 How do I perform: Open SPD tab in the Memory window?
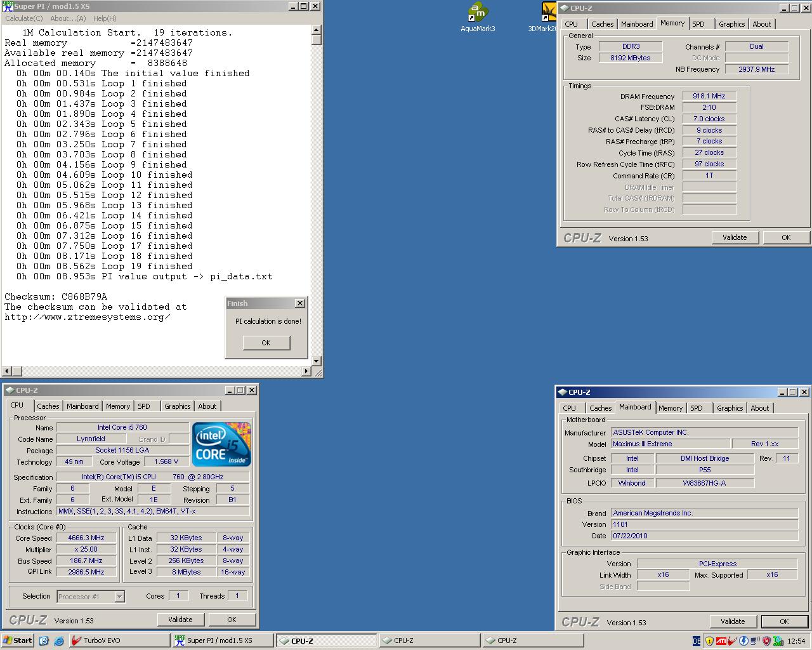click(x=698, y=24)
